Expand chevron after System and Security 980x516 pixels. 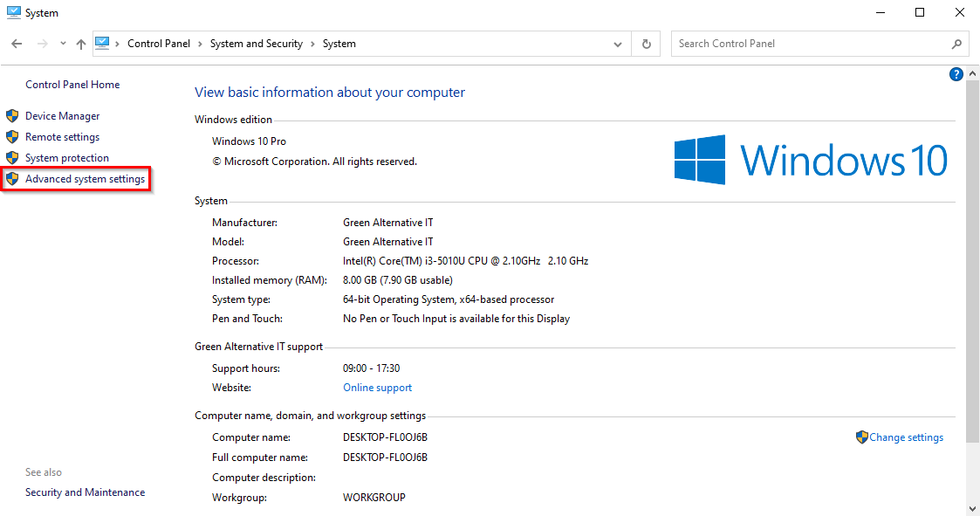[312, 44]
